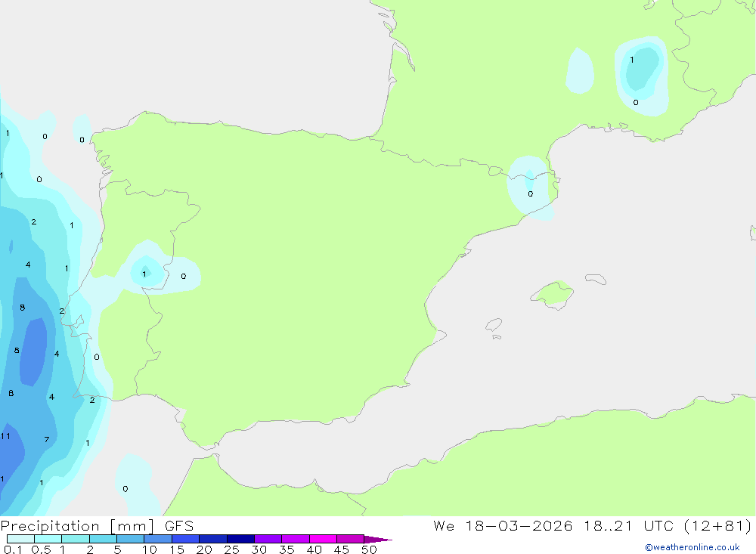Click the legend label "50"
The image size is (756, 554).
click(x=369, y=549)
